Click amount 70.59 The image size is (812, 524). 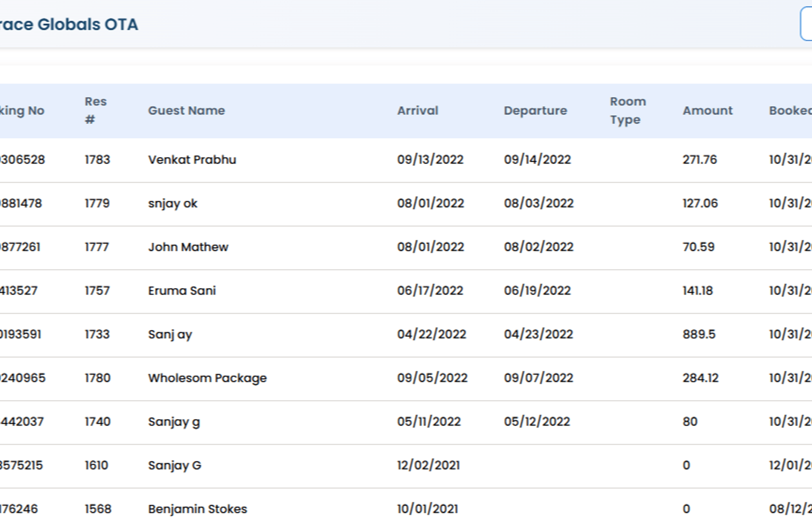click(698, 247)
